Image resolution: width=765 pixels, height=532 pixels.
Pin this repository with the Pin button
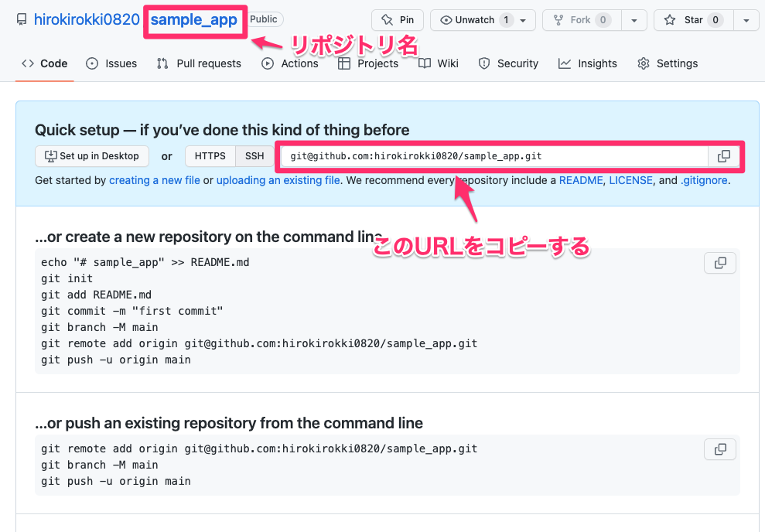click(397, 20)
